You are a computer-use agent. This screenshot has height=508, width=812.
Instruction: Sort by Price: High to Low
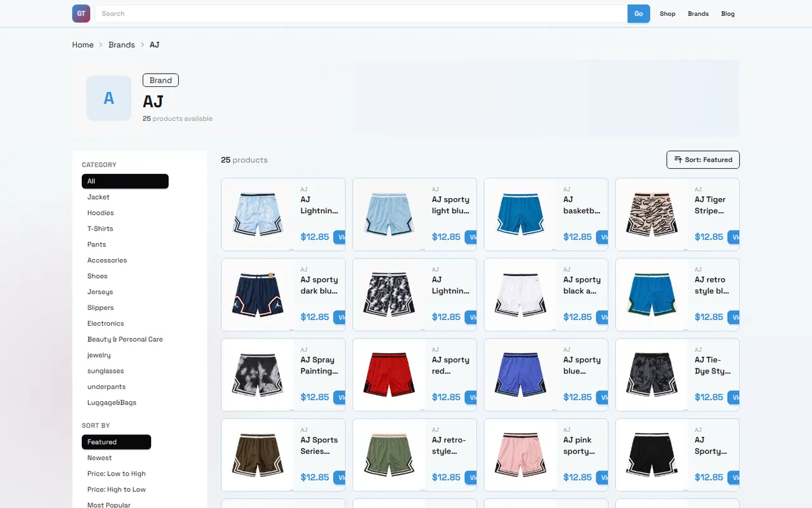117,490
